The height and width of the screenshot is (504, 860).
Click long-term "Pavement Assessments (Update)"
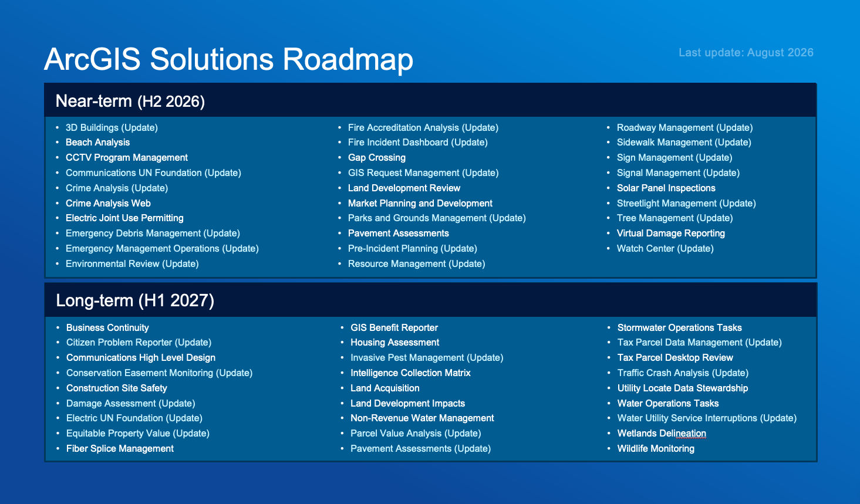click(x=420, y=449)
